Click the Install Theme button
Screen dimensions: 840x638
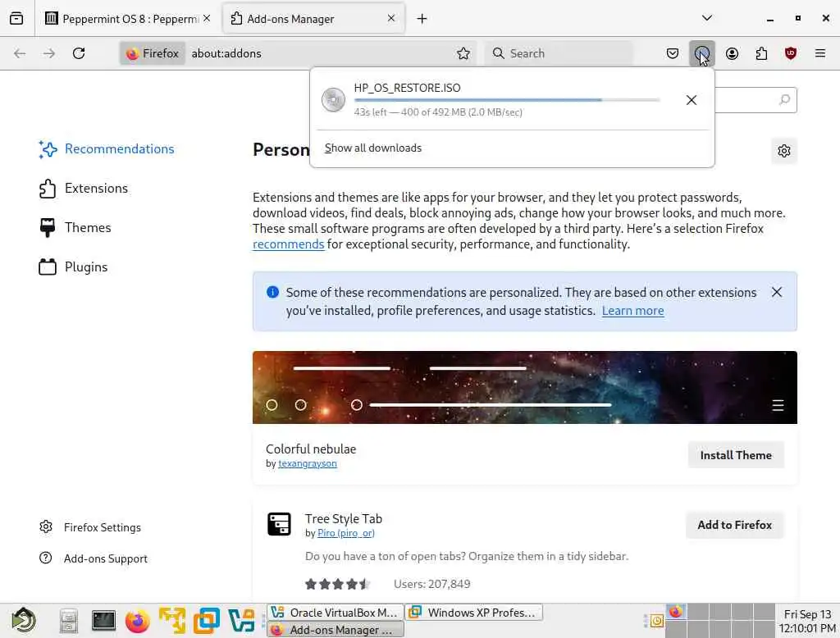736,455
